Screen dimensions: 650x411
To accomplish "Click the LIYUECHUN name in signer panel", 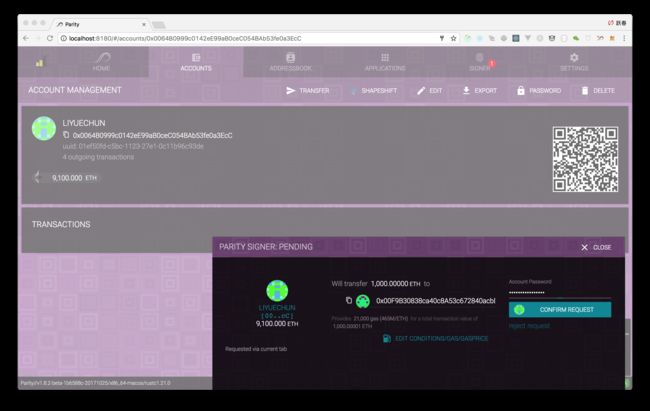I will pyautogui.click(x=277, y=308).
